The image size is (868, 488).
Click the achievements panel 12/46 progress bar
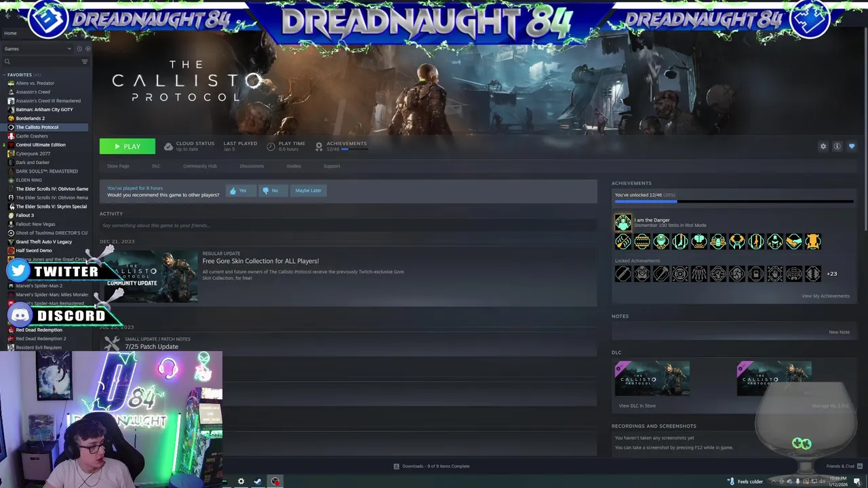[734, 201]
